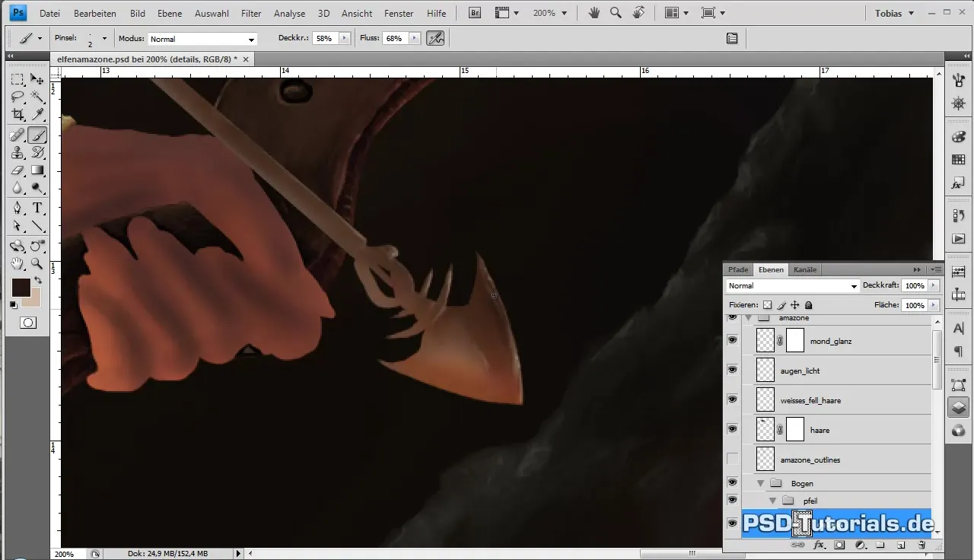Reset default foreground and background colors
The image size is (974, 560).
pos(14,305)
